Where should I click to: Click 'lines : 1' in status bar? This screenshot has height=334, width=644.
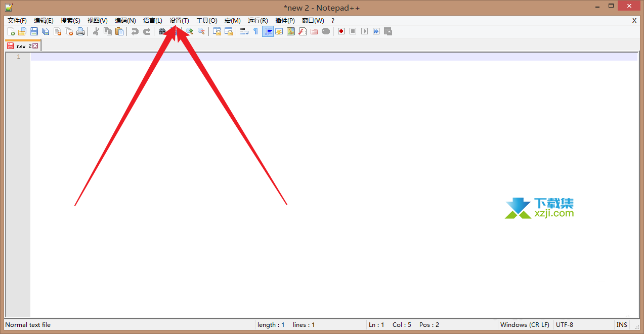304,325
